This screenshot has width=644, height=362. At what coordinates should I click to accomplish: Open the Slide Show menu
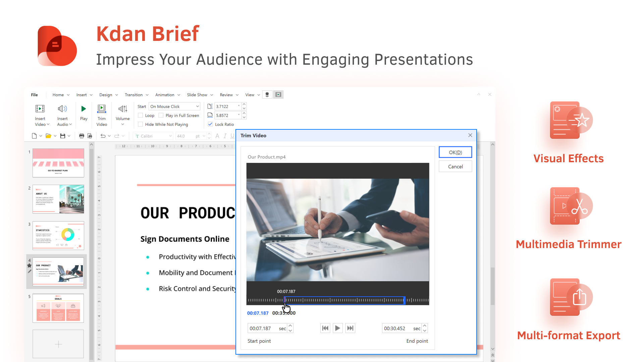point(198,95)
